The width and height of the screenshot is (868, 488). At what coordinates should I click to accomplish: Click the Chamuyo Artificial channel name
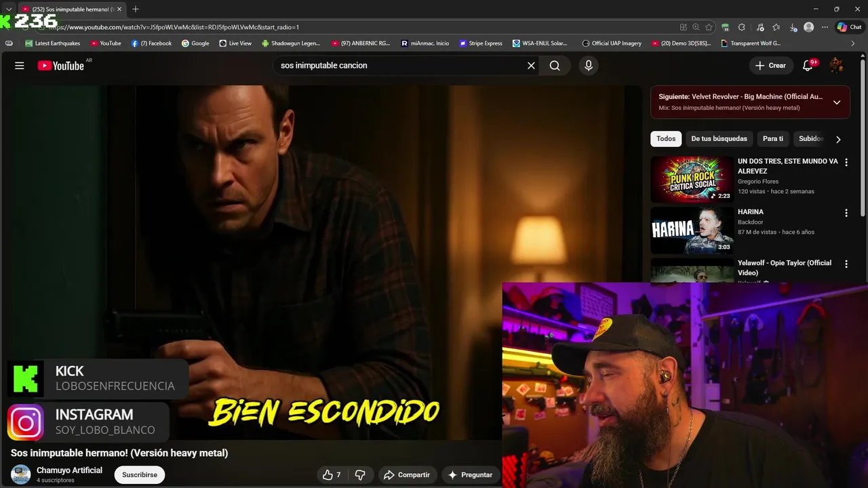pos(69,470)
